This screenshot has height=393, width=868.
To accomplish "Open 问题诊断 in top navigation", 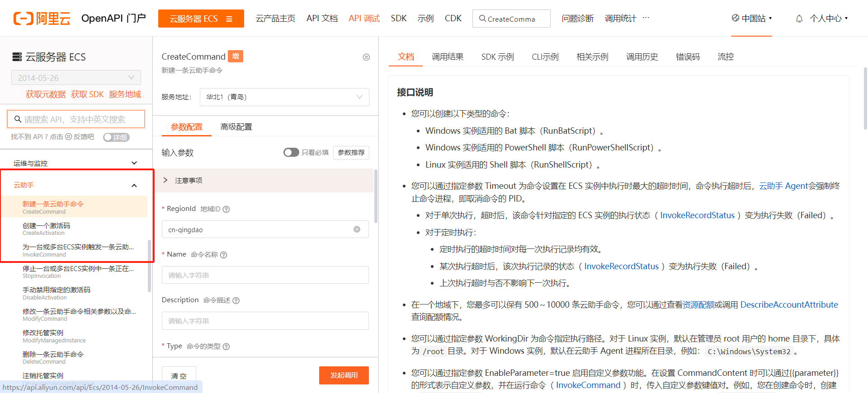I will click(577, 19).
